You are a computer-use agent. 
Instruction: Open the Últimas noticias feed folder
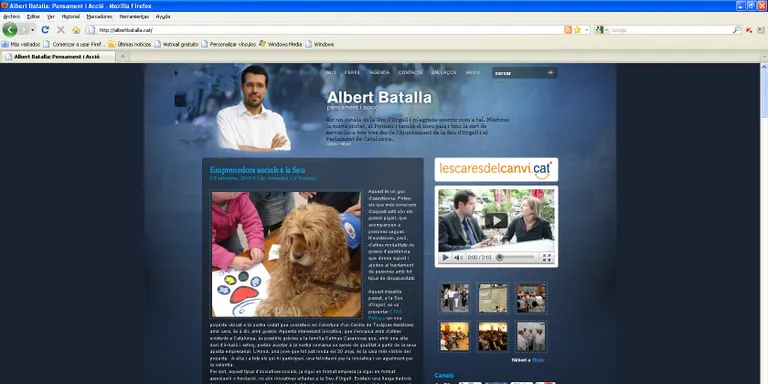pyautogui.click(x=130, y=44)
